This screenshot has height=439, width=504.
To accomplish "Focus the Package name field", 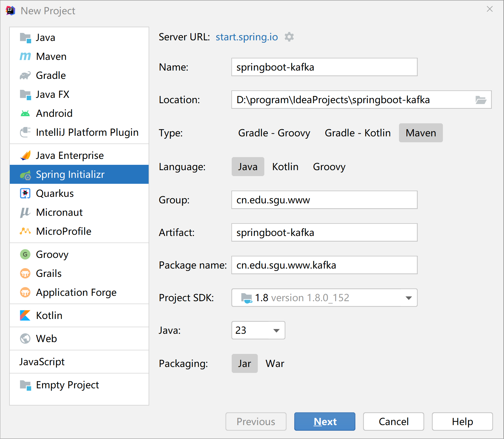I will click(x=325, y=265).
